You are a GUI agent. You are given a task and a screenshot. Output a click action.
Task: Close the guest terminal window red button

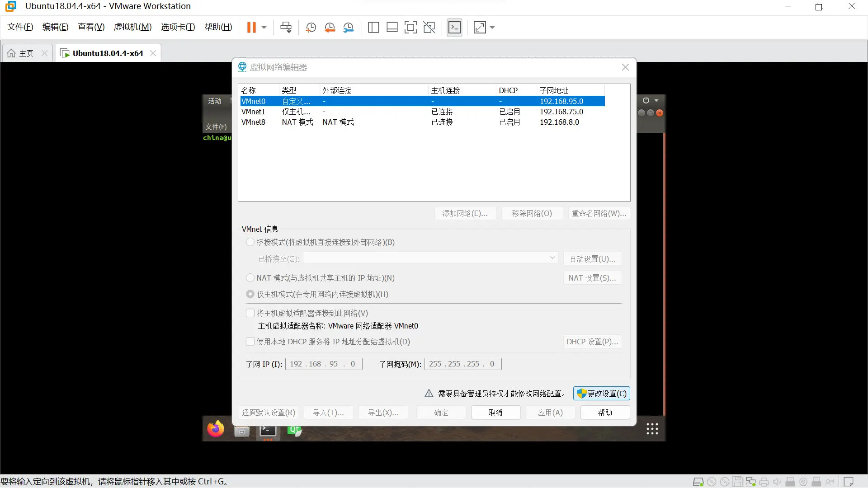[660, 113]
